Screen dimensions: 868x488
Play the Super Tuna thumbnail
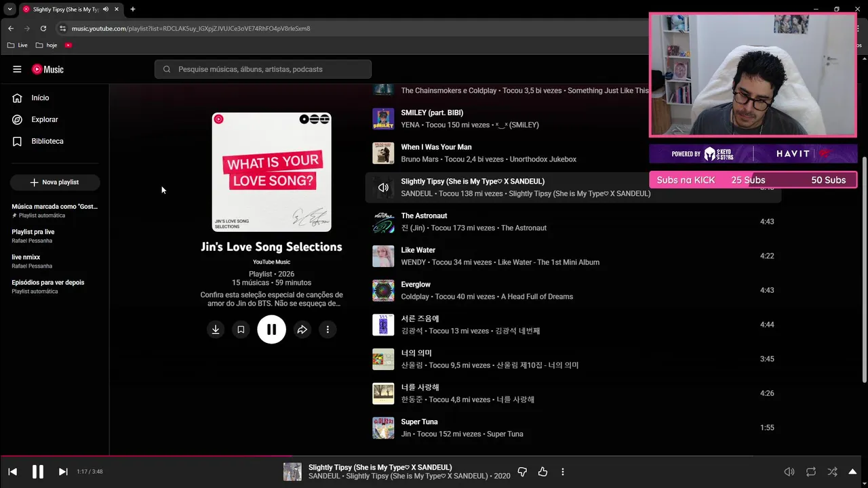pyautogui.click(x=383, y=428)
